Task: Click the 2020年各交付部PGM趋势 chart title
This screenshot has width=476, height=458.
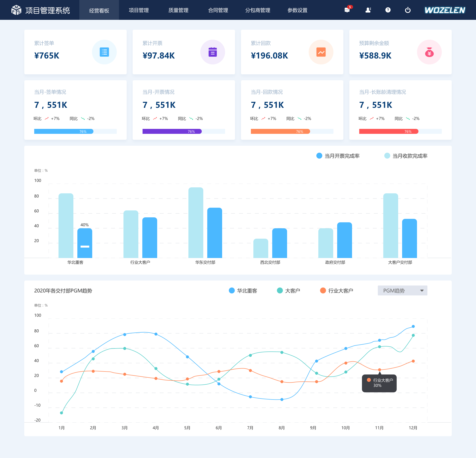Action: 63,290
